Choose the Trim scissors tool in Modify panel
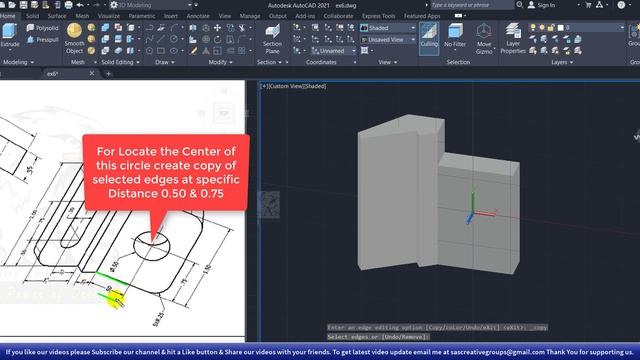This screenshot has height=360, width=640. click(x=242, y=28)
